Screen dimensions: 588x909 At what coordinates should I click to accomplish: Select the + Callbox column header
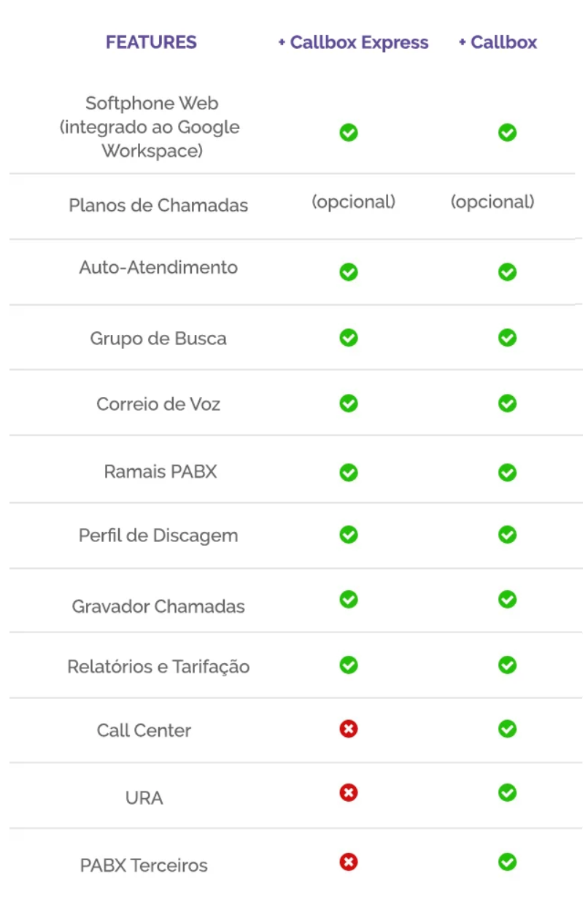[498, 42]
